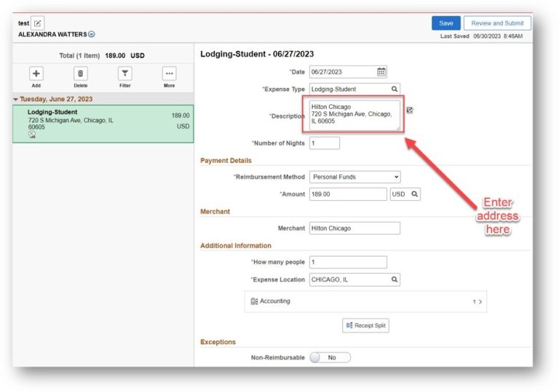559x392 pixels.
Task: Click the Amount input field
Action: [348, 194]
